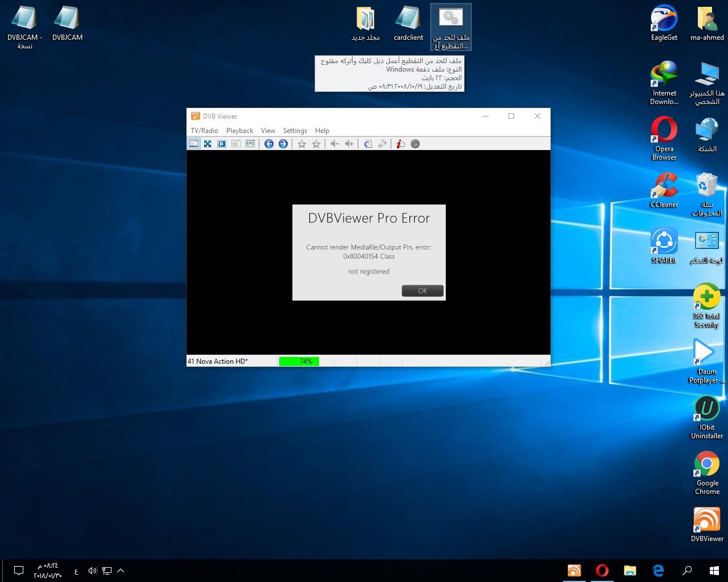Decrease volume with speaker minus icon
This screenshot has width=728, height=582.
335,144
